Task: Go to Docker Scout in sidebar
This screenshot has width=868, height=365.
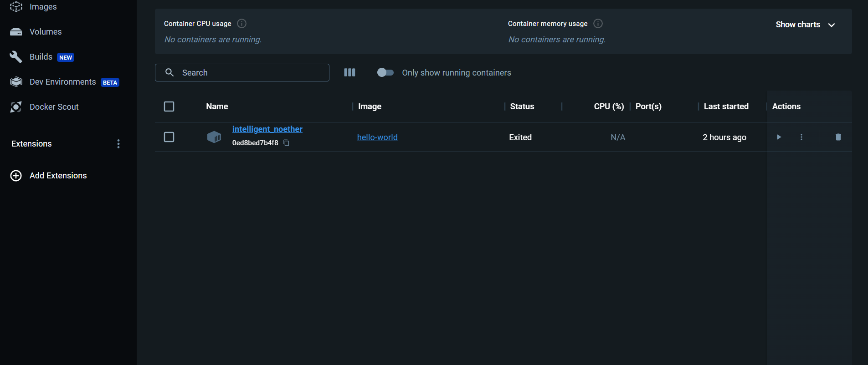Action: click(x=54, y=107)
